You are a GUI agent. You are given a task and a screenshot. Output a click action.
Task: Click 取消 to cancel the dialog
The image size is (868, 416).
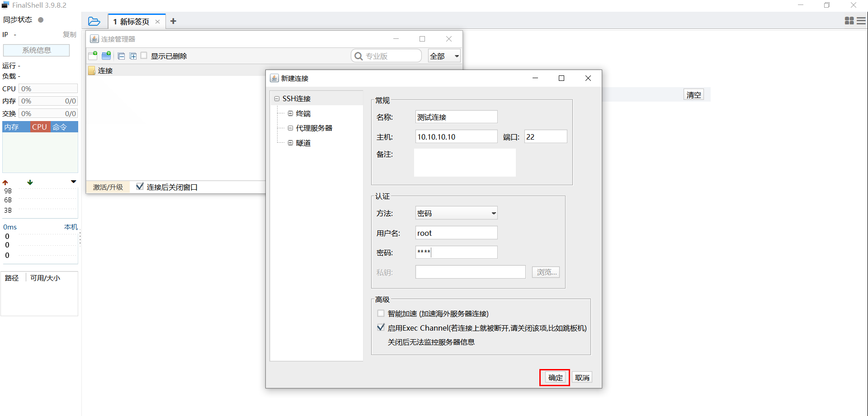click(582, 378)
